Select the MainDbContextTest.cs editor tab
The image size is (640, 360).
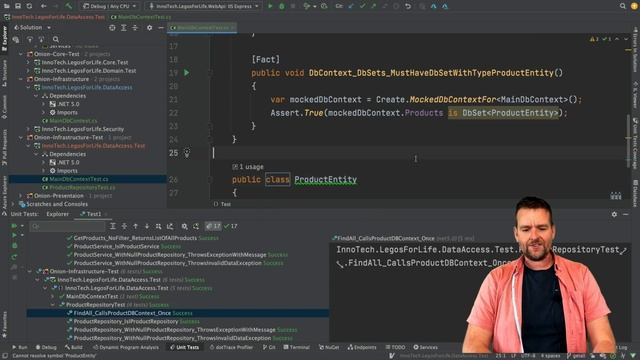(202, 28)
